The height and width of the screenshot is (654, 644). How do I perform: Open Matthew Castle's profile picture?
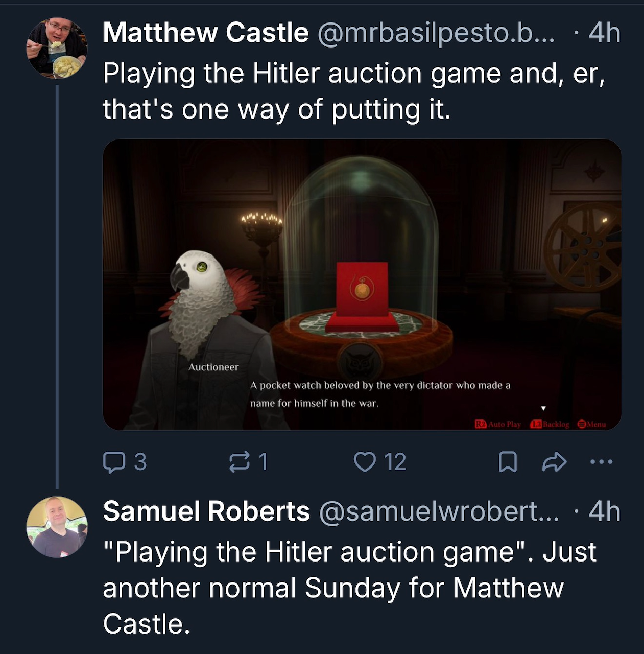click(x=57, y=48)
